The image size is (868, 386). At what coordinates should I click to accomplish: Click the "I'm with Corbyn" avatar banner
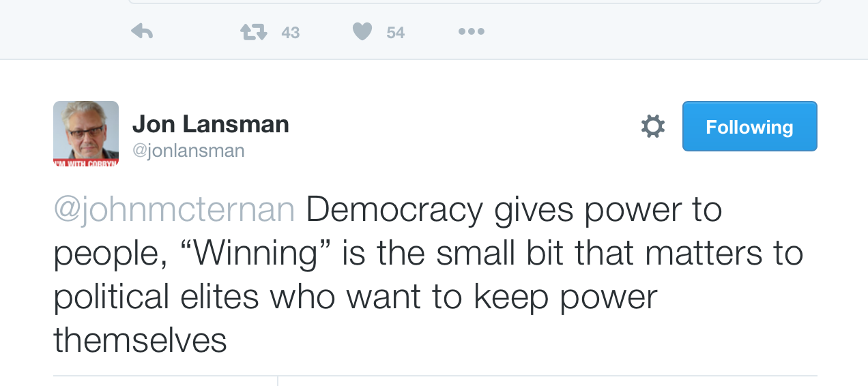click(86, 162)
